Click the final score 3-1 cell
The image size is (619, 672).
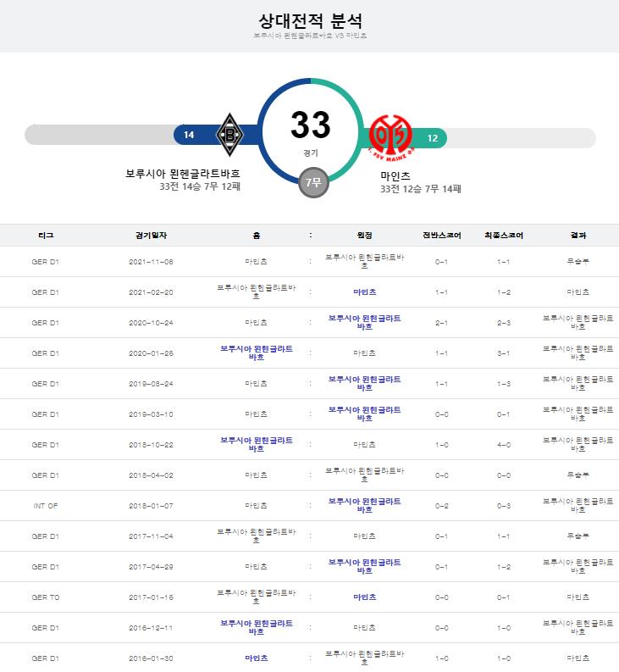504,353
